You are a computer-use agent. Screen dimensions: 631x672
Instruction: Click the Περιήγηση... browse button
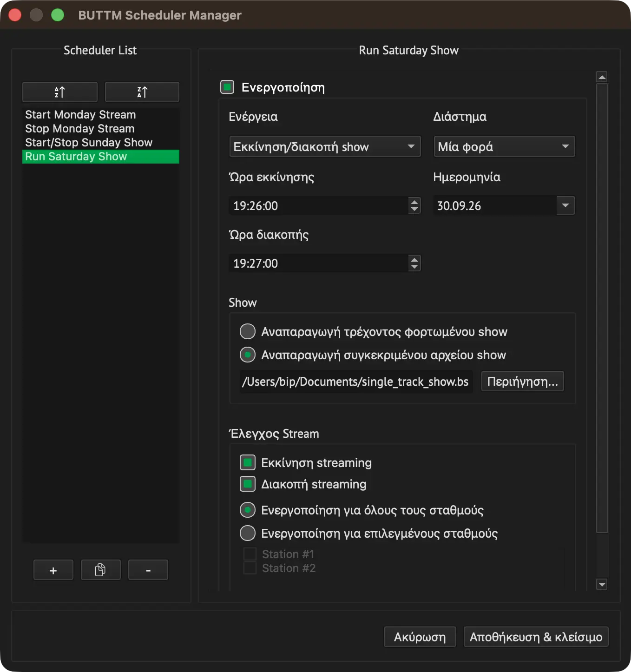[522, 381]
